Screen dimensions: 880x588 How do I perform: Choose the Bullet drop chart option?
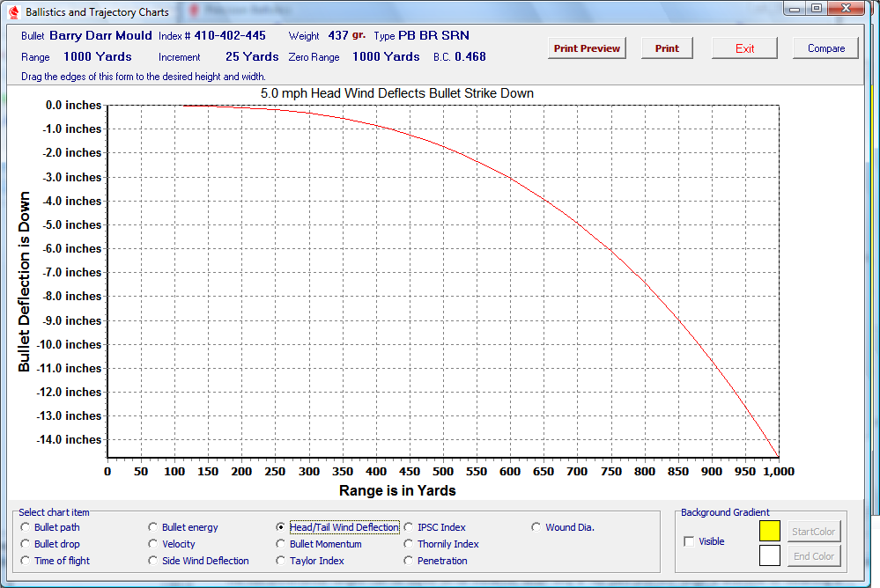[x=26, y=544]
